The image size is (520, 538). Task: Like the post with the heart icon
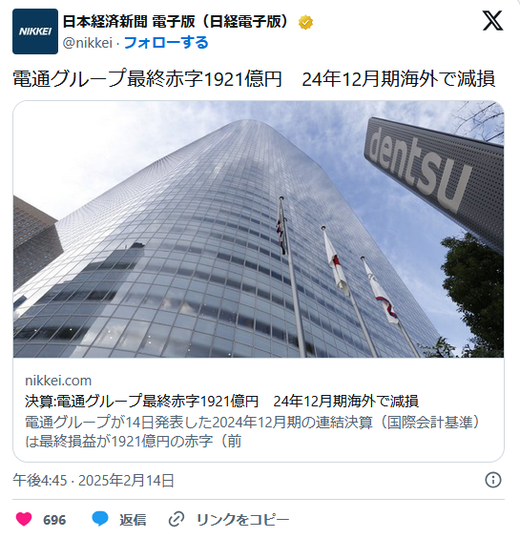tap(24, 519)
